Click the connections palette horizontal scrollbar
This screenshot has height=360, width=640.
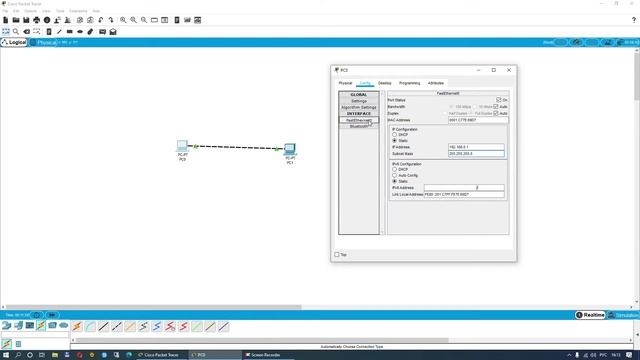click(x=262, y=340)
